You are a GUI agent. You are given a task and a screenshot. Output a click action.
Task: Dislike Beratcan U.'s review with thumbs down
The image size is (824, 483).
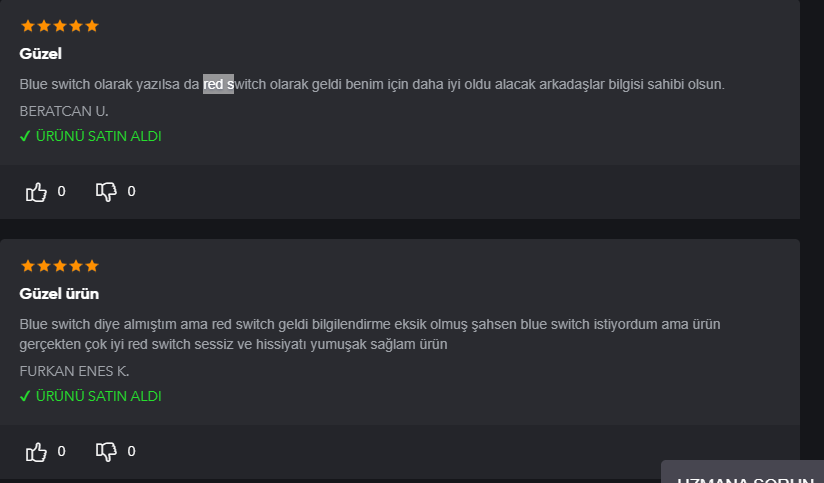click(x=106, y=191)
